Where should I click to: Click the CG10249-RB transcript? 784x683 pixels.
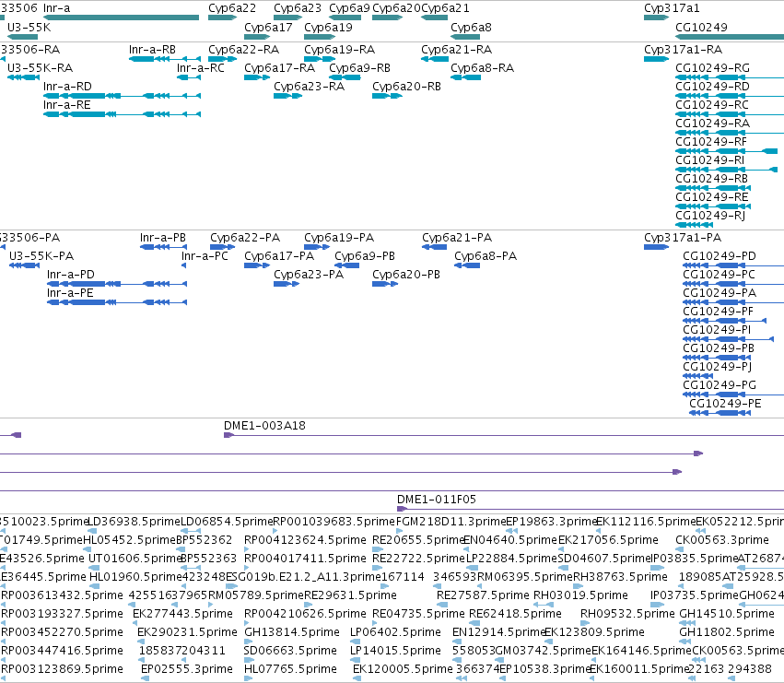click(713, 188)
